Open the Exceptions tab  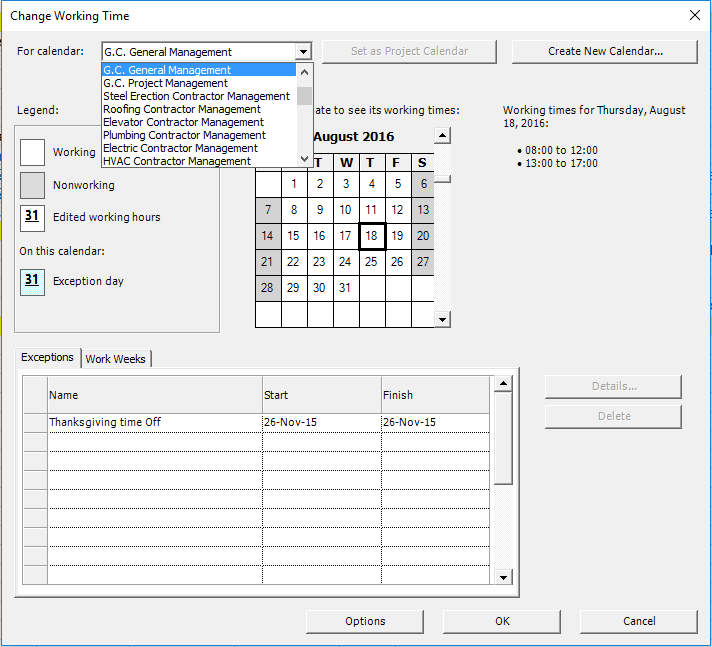[x=48, y=358]
